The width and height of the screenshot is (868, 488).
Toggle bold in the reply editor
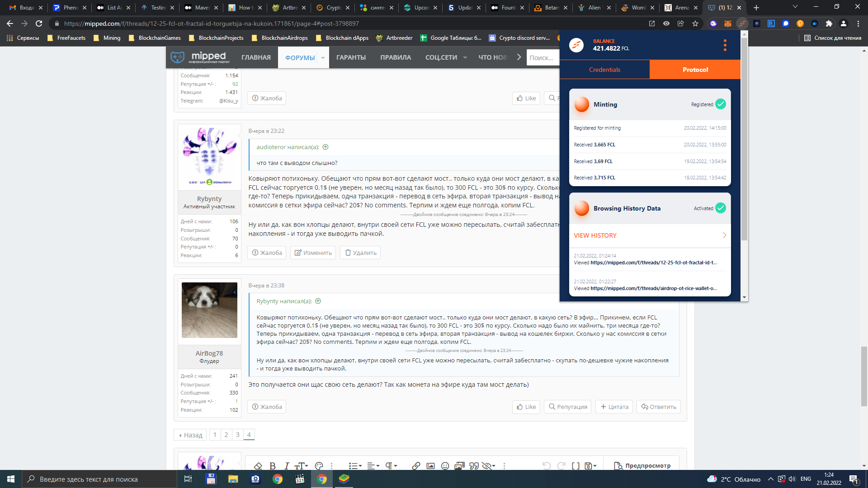tap(273, 466)
